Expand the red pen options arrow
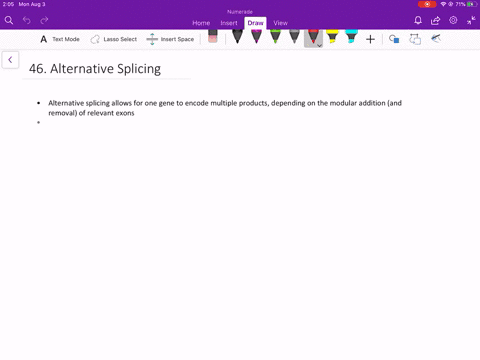The height and width of the screenshot is (360, 480). [319, 45]
